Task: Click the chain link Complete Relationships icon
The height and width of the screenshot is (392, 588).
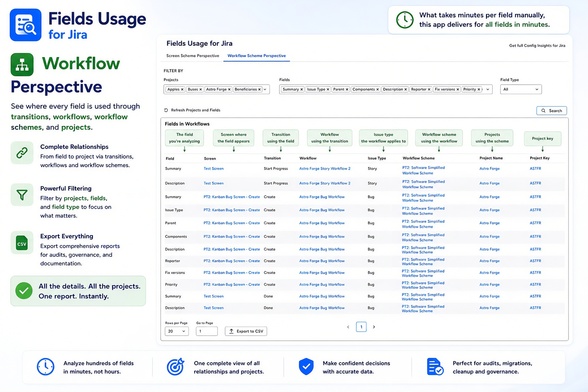Action: pyautogui.click(x=22, y=153)
